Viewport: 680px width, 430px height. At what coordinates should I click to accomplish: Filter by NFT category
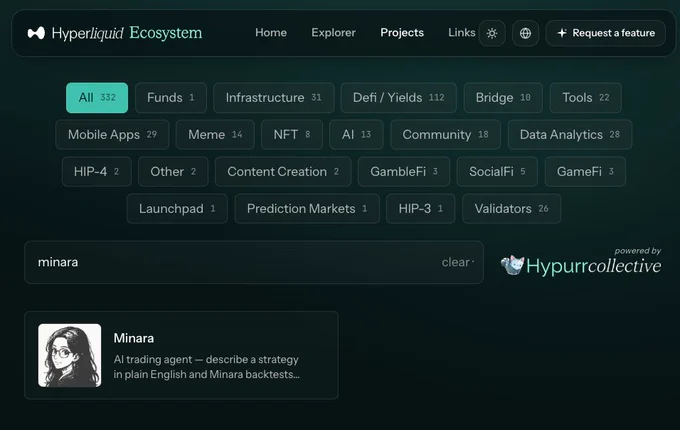(x=292, y=134)
